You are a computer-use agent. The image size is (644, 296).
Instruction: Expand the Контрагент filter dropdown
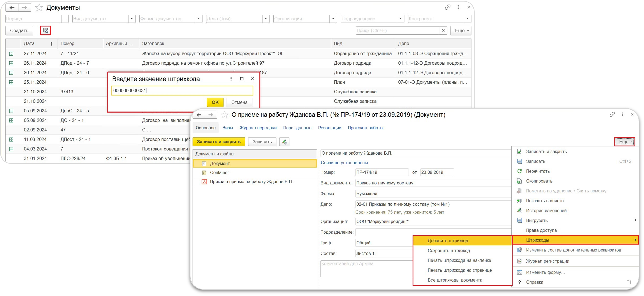(467, 19)
